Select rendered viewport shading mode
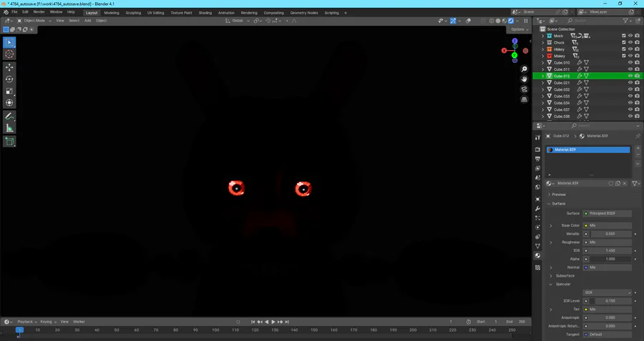This screenshot has height=341, width=644. point(511,21)
